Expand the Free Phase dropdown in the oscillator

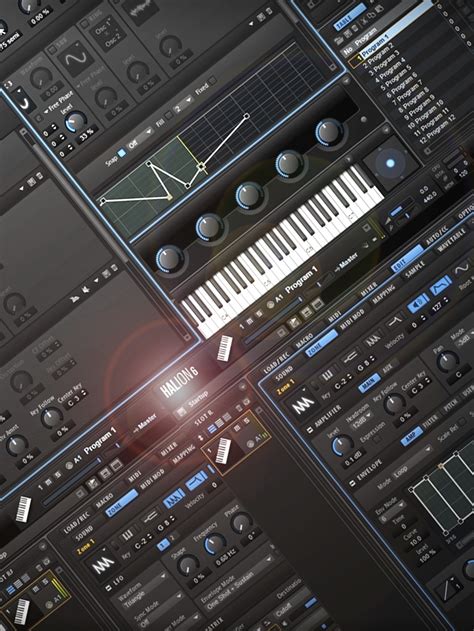pyautogui.click(x=58, y=102)
